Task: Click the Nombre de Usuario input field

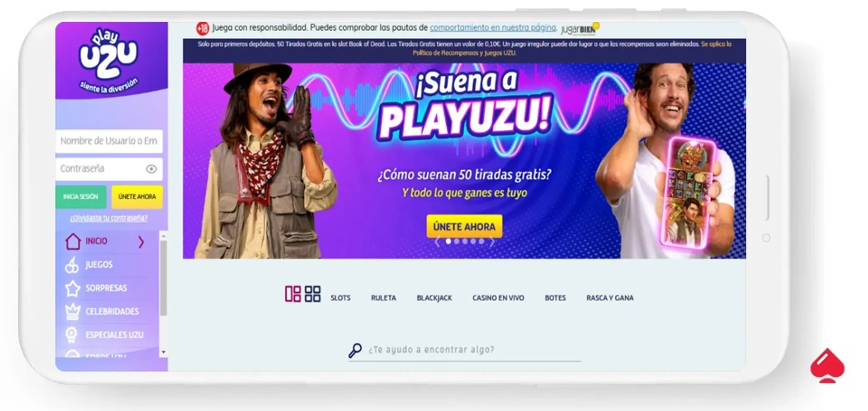Action: (109, 141)
